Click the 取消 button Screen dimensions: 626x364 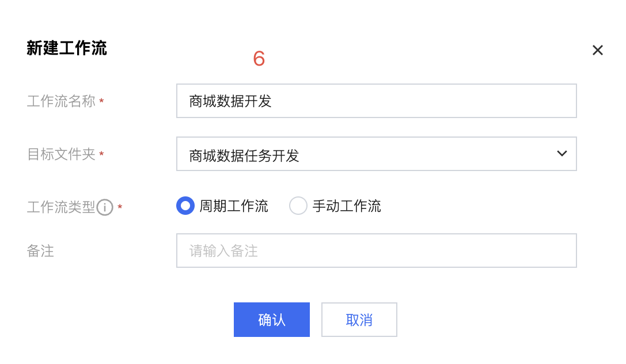pos(359,320)
